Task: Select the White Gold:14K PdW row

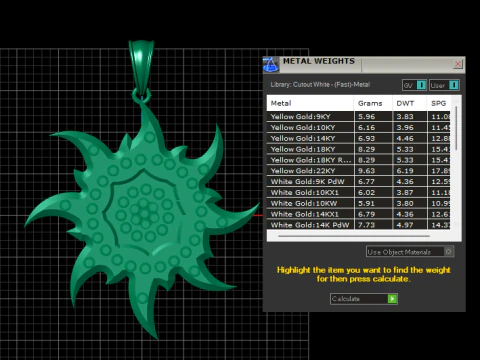Action: point(359,225)
